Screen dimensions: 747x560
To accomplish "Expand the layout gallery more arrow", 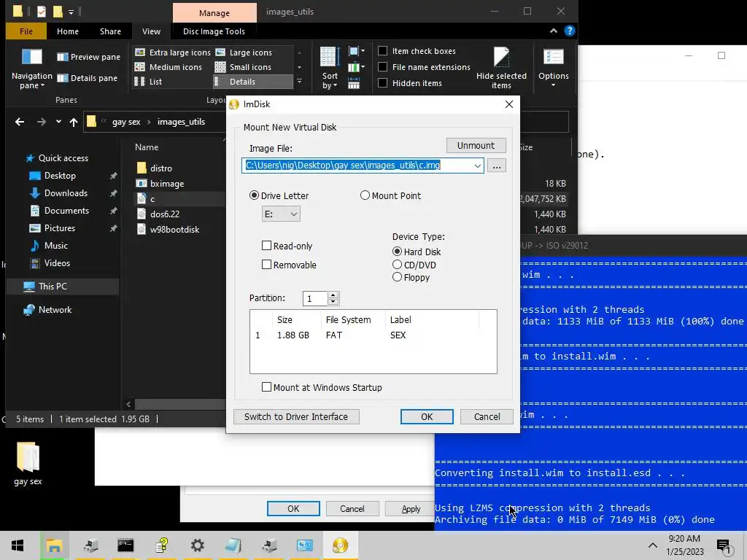I will tap(299, 82).
